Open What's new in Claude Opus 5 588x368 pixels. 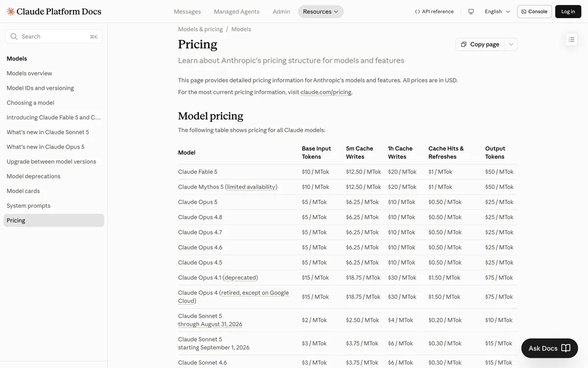pos(46,147)
